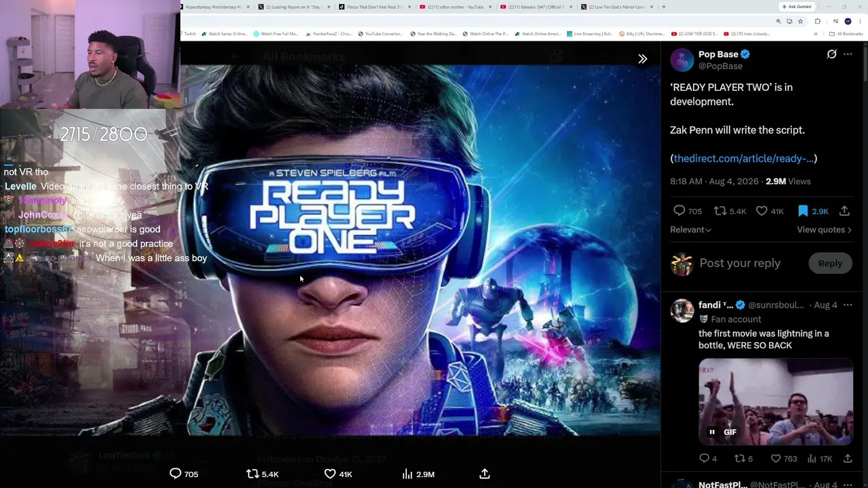Screen dimensions: 868x488
Task: Switch to the Leading Report on X tab
Action: click(x=295, y=7)
